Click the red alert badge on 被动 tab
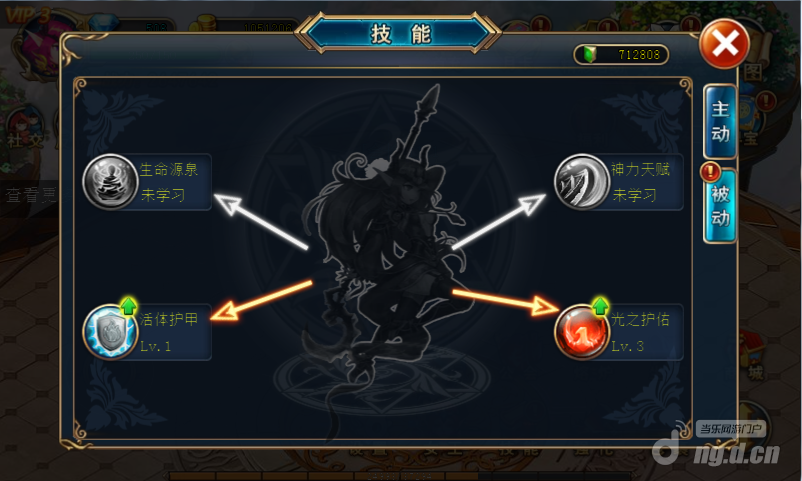This screenshot has height=481, width=802. point(710,172)
